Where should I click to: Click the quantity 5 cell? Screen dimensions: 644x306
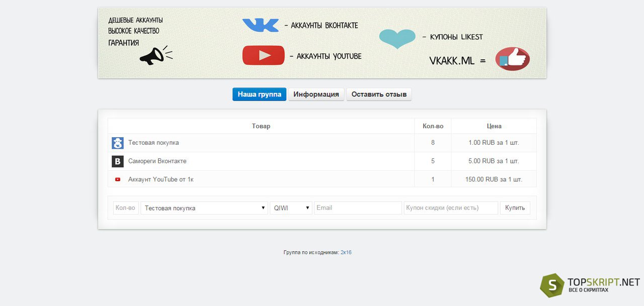coord(433,161)
